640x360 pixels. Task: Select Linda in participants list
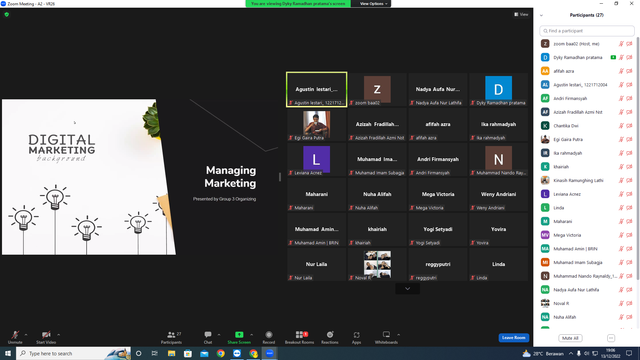pos(587,208)
